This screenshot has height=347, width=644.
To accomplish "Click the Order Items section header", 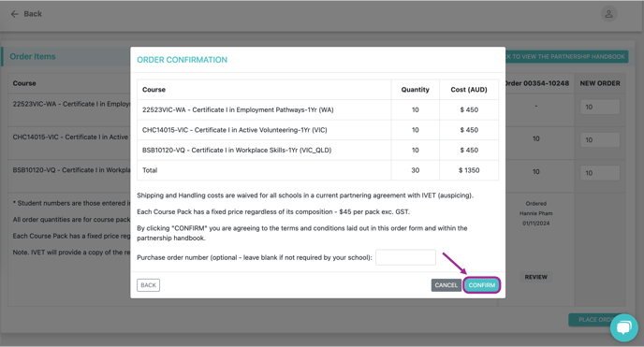I will (33, 57).
